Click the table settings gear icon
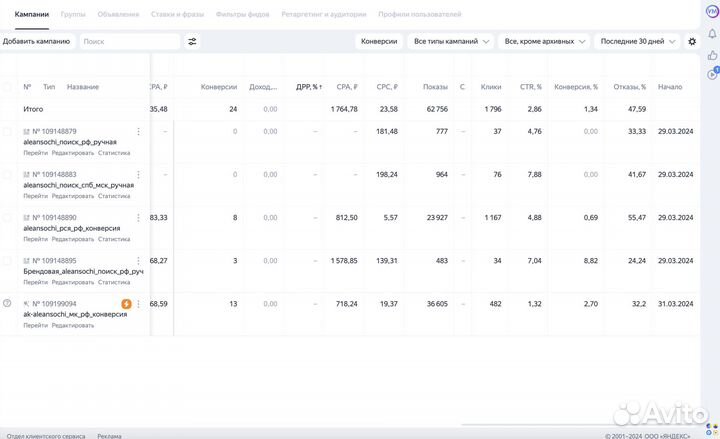This screenshot has width=720, height=439. pos(692,42)
